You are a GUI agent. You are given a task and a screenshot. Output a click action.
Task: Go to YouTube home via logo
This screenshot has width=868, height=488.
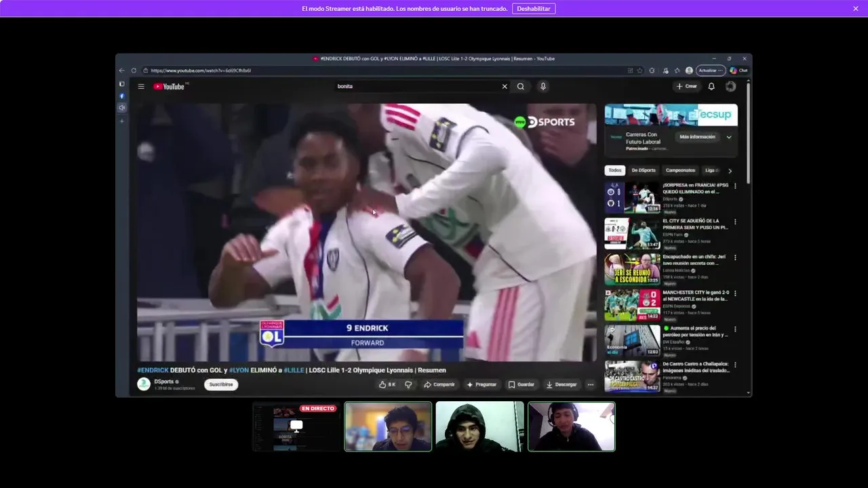coord(170,86)
